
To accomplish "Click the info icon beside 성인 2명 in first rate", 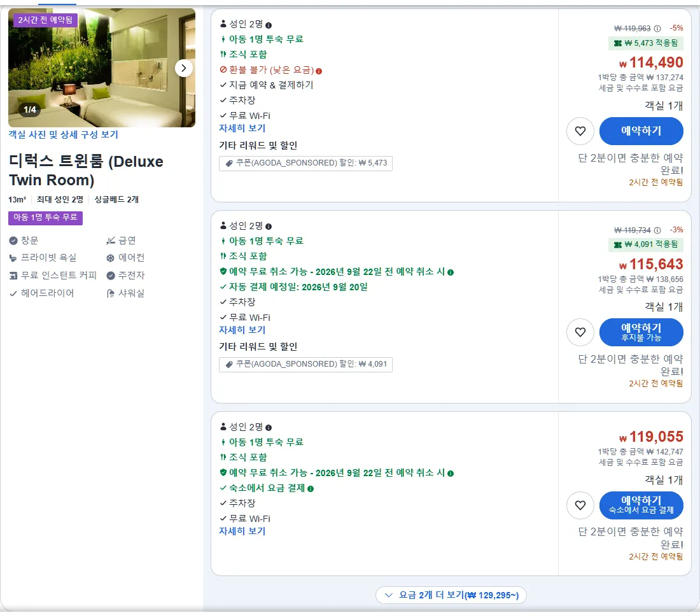I will (269, 25).
